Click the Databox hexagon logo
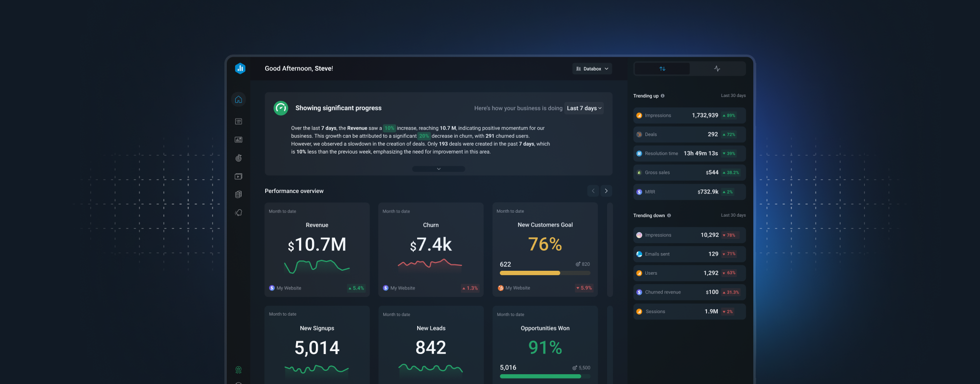 [x=240, y=68]
